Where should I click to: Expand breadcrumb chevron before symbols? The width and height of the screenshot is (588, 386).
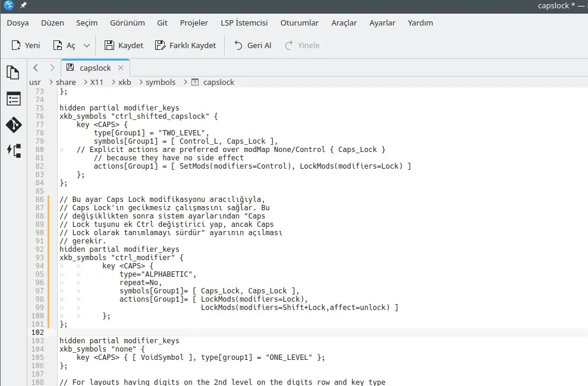coord(141,82)
